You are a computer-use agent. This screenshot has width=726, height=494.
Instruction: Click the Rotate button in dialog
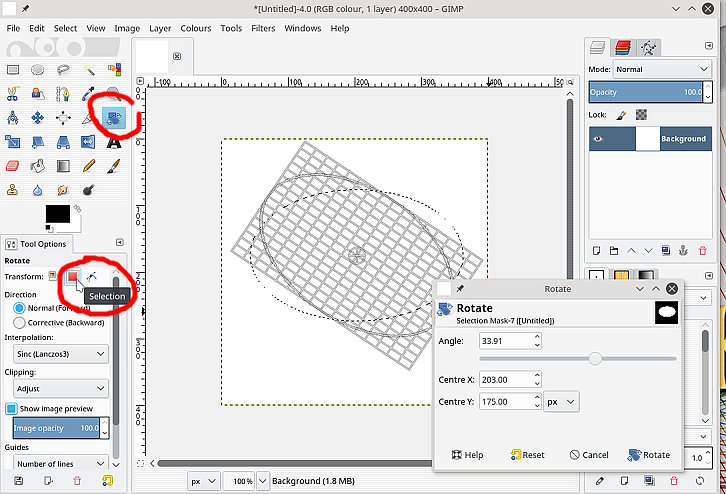click(x=648, y=454)
